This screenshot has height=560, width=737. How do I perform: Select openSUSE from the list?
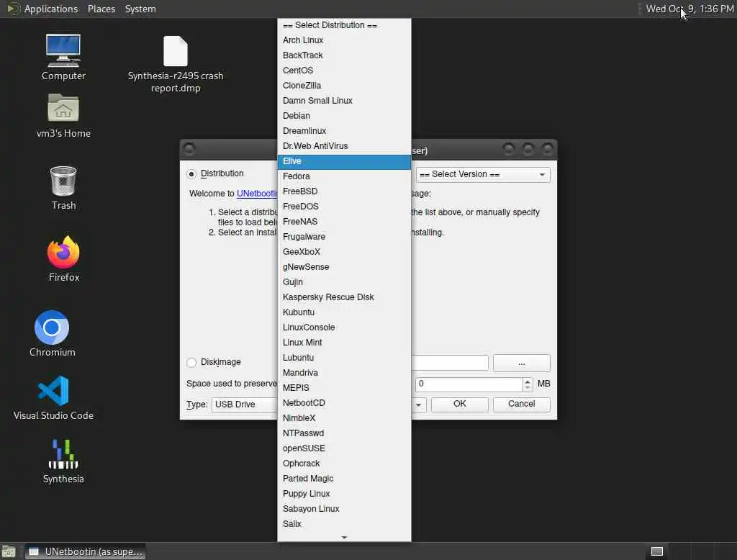coord(344,448)
